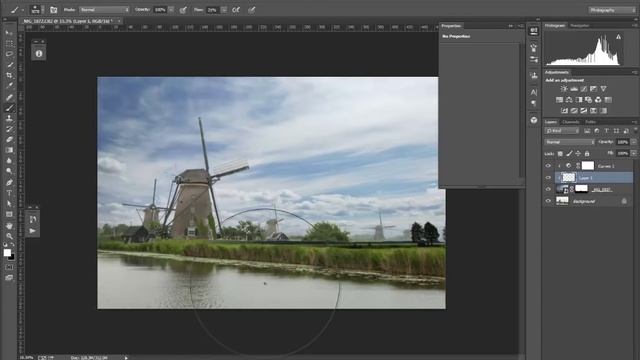Hide the Background layer
This screenshot has height=360, width=640.
548,201
